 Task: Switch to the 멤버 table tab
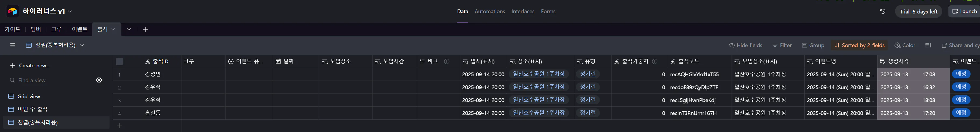coord(36,29)
